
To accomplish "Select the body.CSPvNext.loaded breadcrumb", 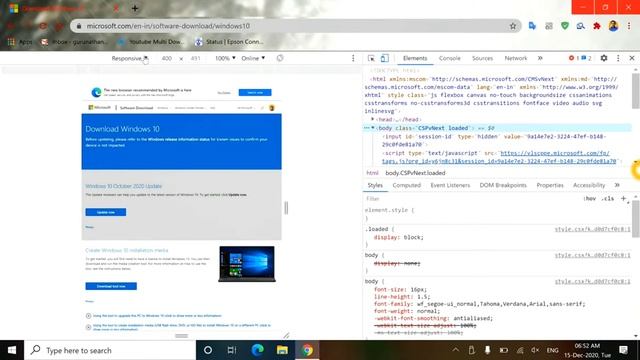I will click(415, 173).
